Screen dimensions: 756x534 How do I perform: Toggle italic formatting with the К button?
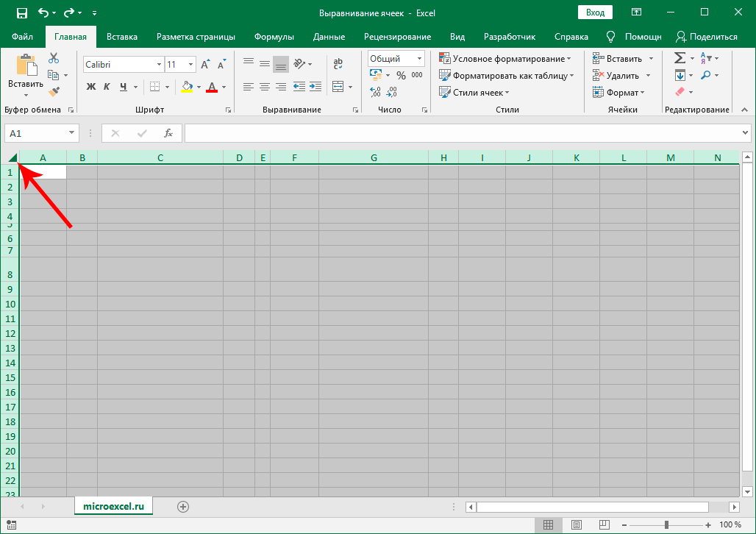[107, 87]
